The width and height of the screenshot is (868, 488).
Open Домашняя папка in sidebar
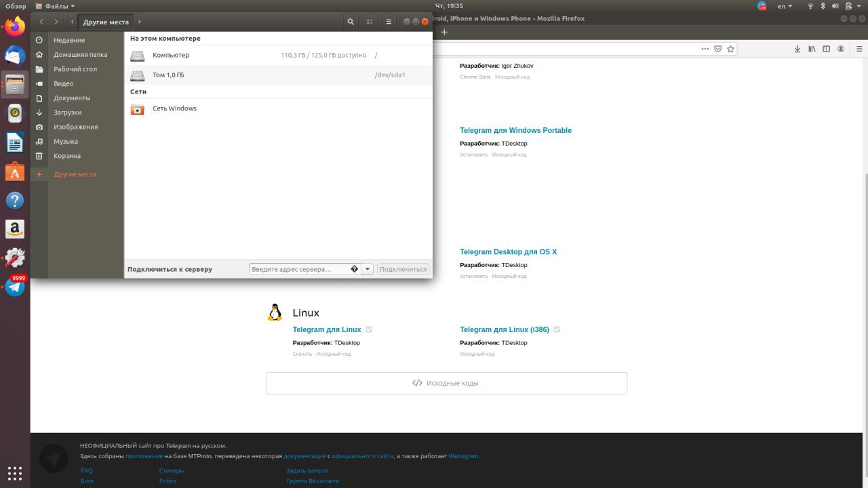pyautogui.click(x=77, y=54)
